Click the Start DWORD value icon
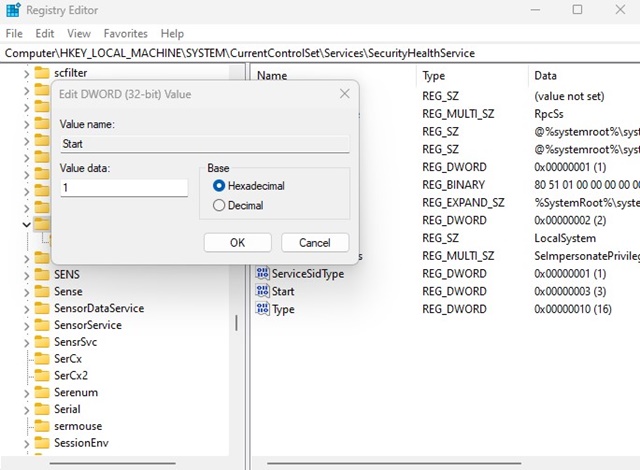This screenshot has height=470, width=640. [x=262, y=291]
